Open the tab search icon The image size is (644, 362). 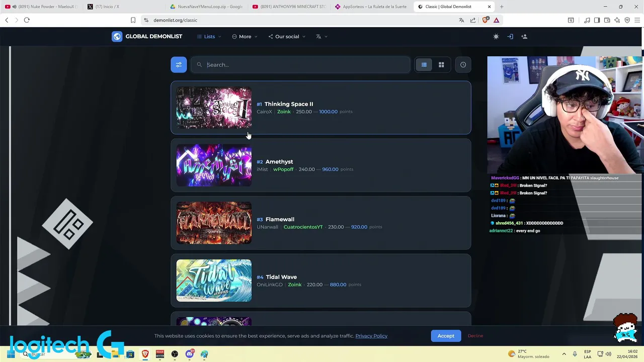tap(571, 20)
